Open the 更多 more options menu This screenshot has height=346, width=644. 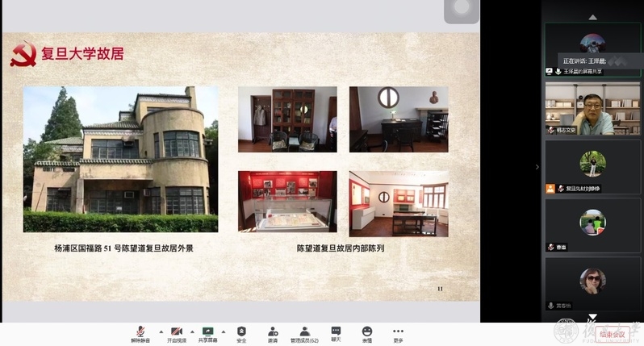(398, 332)
